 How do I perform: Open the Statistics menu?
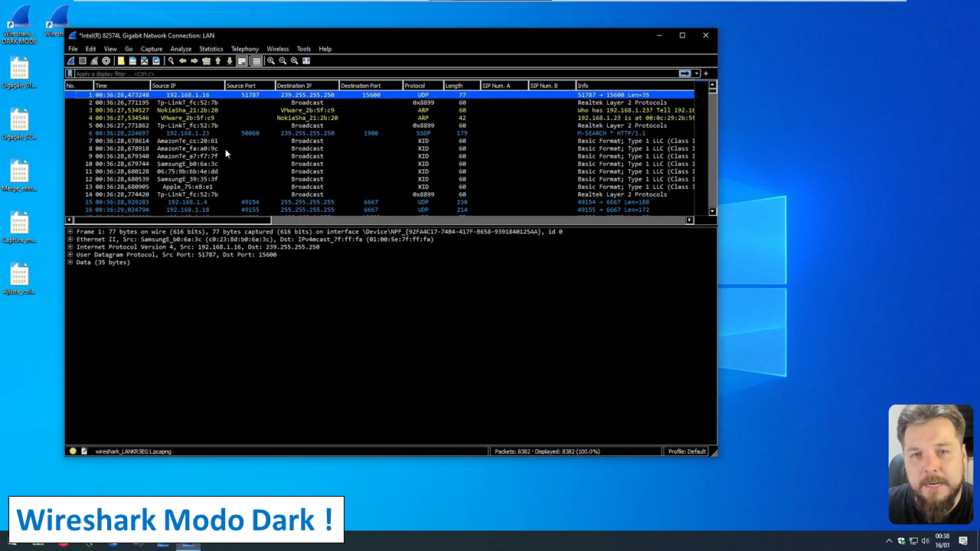tap(211, 49)
